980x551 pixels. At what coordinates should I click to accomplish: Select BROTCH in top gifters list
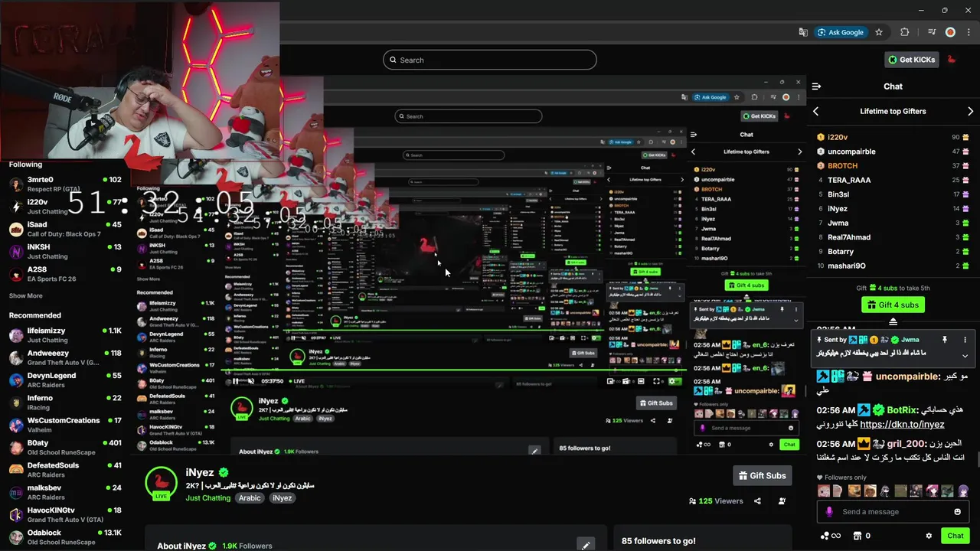(893, 165)
